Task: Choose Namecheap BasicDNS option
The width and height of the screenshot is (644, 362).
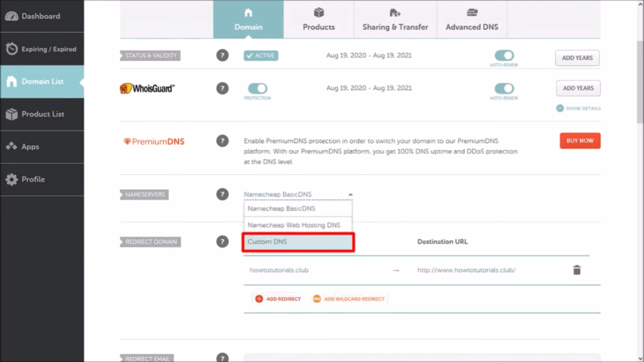Action: (x=297, y=209)
